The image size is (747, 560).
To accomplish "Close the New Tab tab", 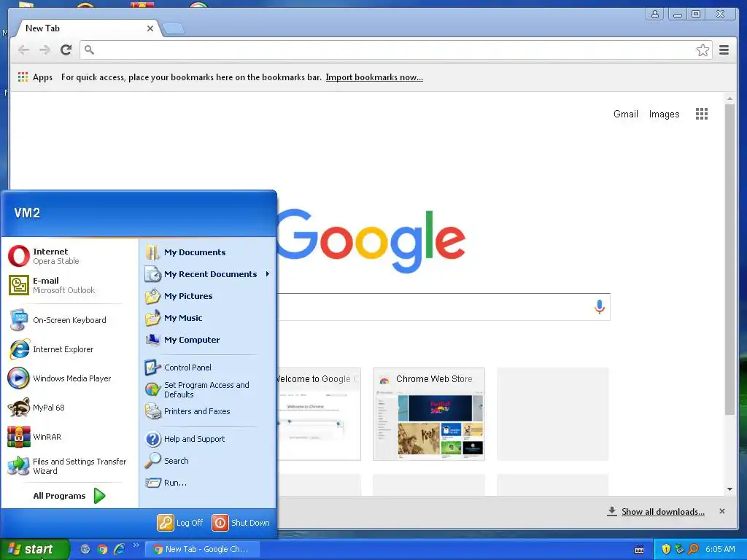I will (150, 28).
